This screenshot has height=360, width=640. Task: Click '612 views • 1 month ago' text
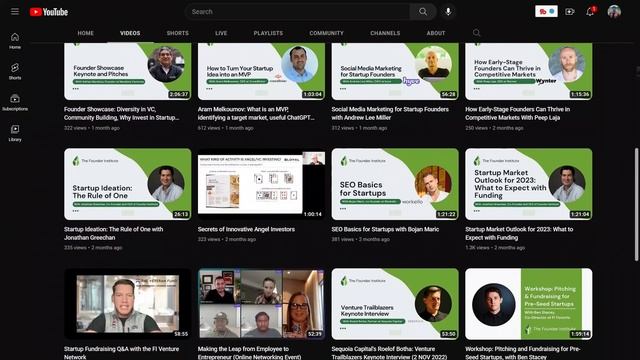click(x=225, y=128)
